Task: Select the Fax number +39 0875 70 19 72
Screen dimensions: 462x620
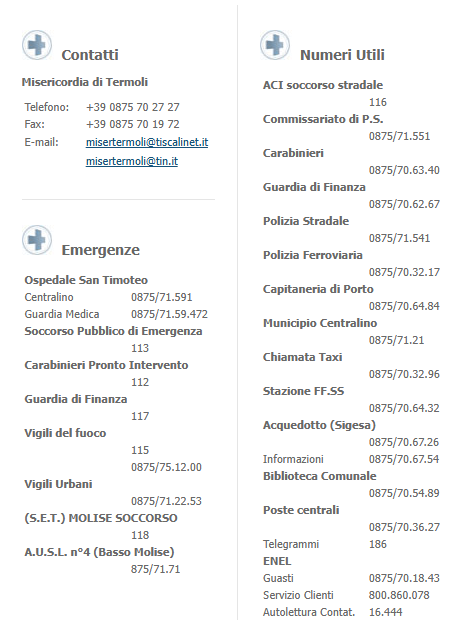Action: pos(133,124)
